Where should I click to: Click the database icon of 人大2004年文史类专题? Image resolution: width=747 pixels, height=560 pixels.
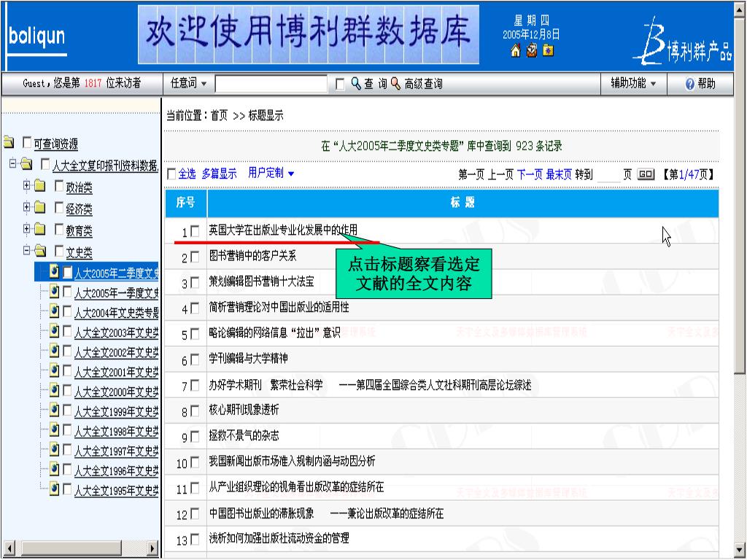[54, 311]
